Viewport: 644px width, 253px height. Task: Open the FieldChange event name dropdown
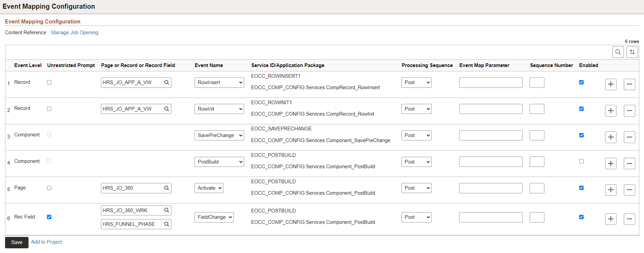point(214,217)
